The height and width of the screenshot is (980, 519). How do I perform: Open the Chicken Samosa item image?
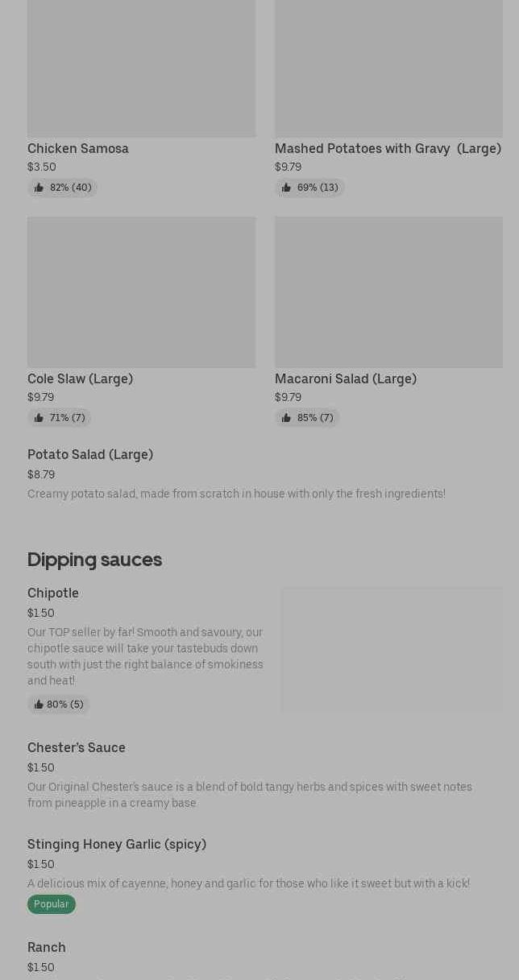click(141, 68)
